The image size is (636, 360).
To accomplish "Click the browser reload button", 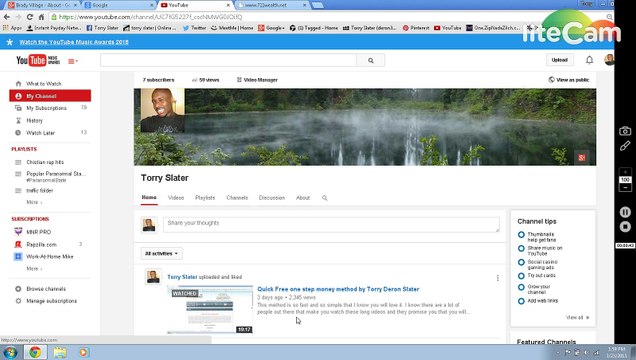I will click(30, 17).
